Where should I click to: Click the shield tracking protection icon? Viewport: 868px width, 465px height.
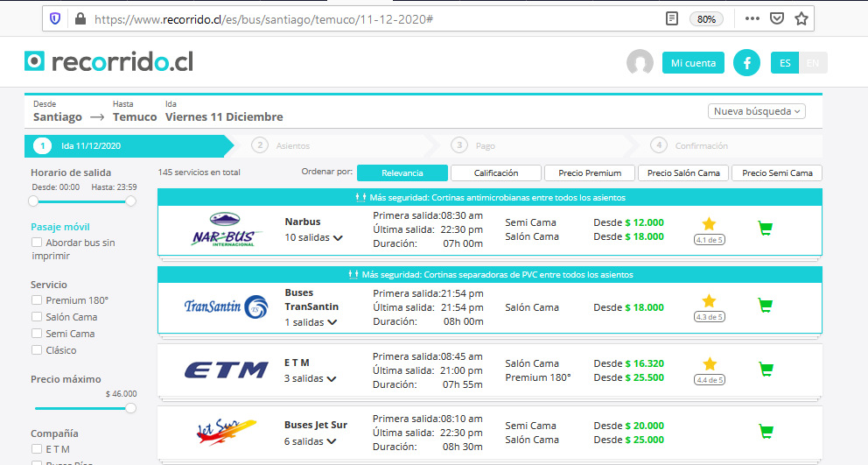pyautogui.click(x=55, y=19)
